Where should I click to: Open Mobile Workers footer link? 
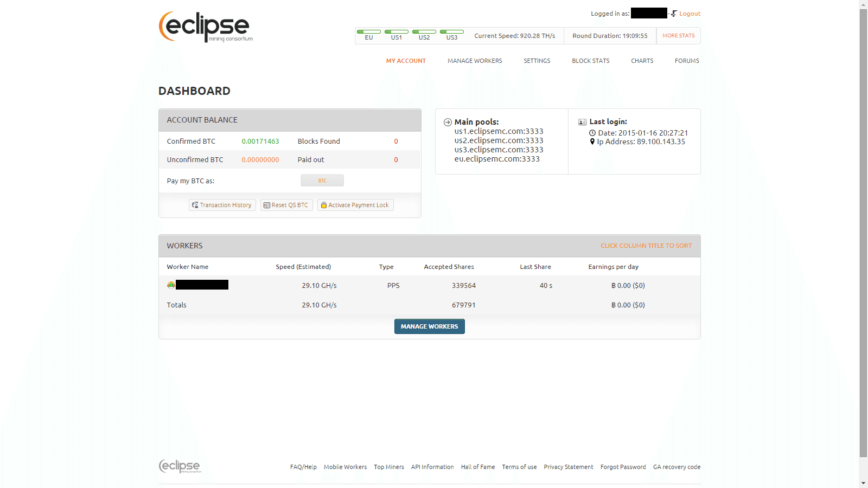click(x=345, y=467)
